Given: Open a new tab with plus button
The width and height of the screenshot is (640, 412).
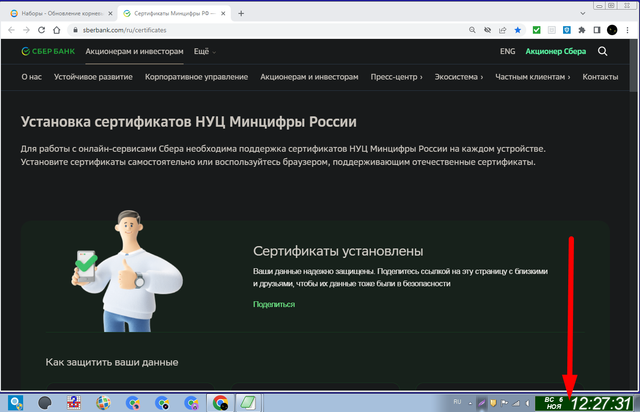Looking at the screenshot, I should pyautogui.click(x=241, y=13).
